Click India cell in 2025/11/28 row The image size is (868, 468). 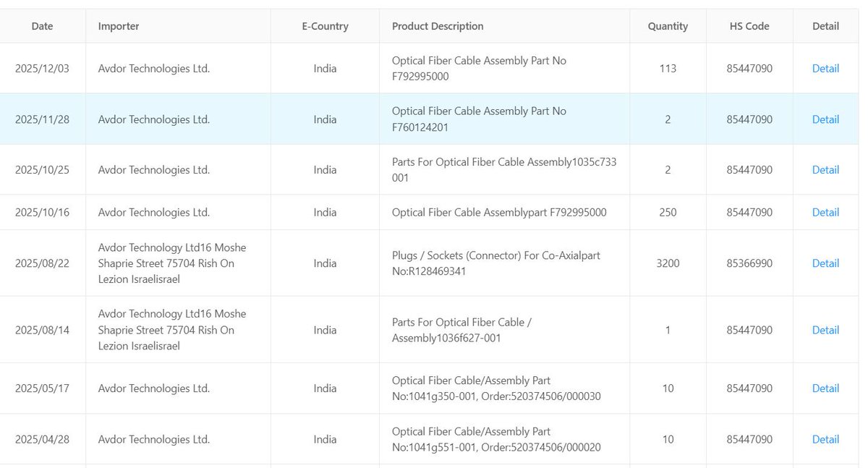pyautogui.click(x=325, y=119)
